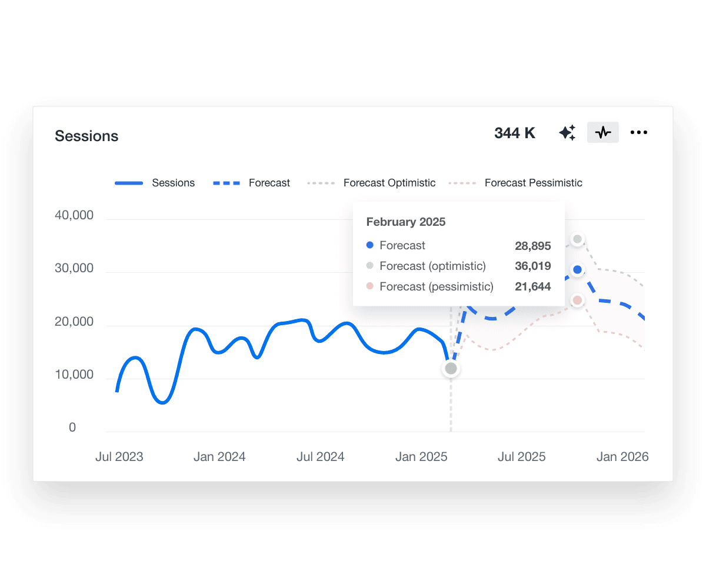Click the Jul 2025 axis label
Viewport: 706px width, 588px height.
click(521, 456)
